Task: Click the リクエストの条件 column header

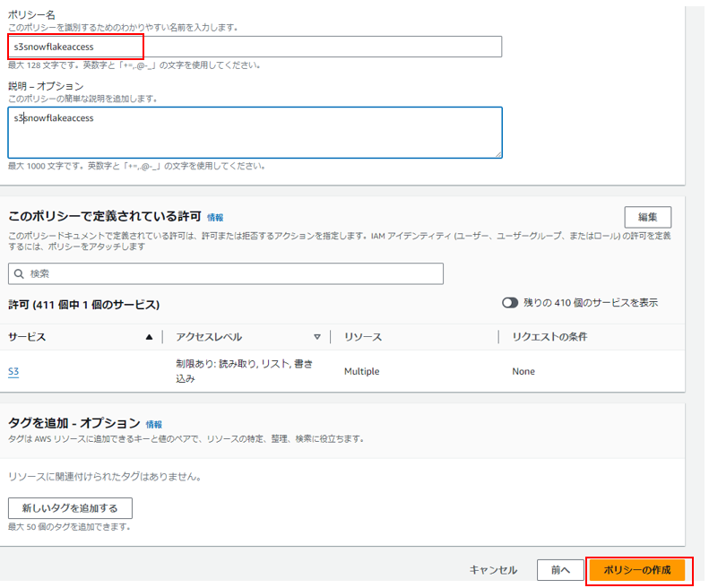Action: click(549, 337)
